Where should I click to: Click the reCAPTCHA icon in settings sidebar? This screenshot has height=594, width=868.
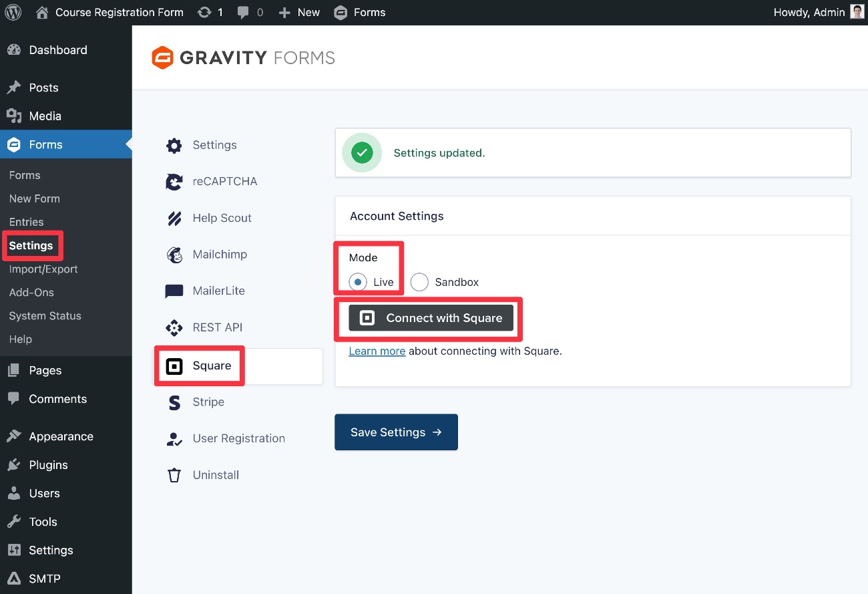coord(174,181)
